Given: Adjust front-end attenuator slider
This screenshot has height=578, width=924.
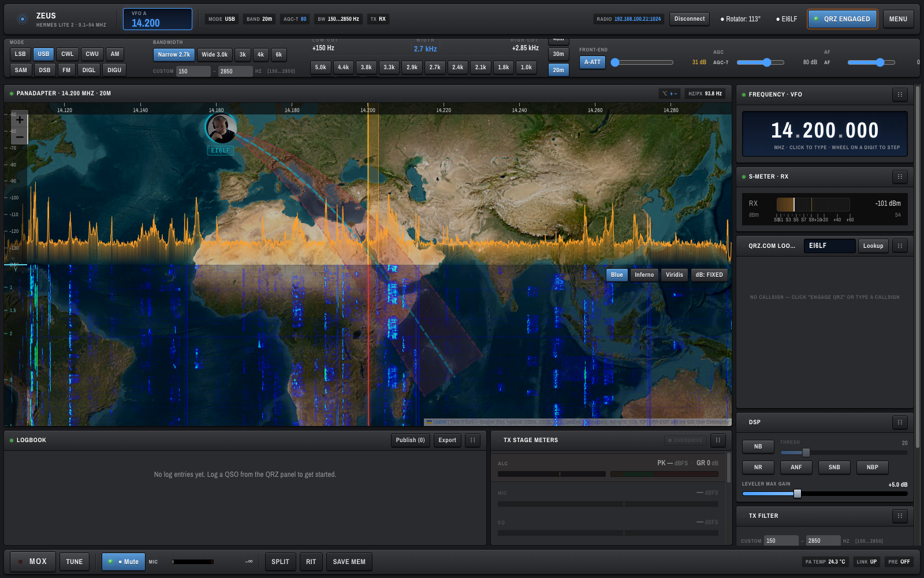Looking at the screenshot, I should click(642, 62).
